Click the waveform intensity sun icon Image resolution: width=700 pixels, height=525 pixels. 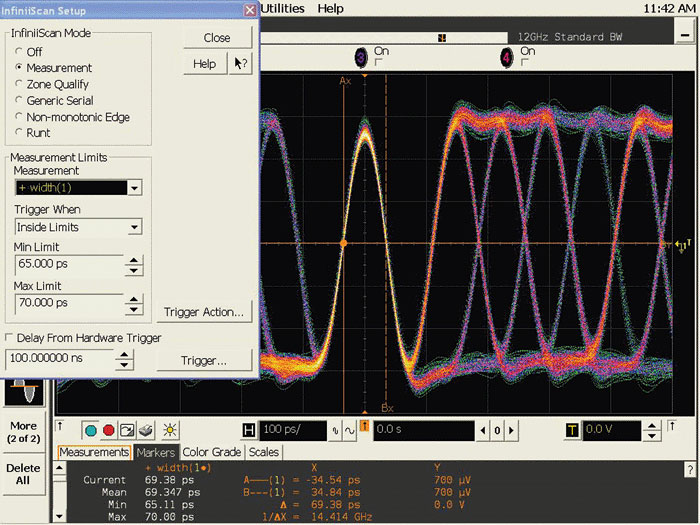(x=170, y=430)
